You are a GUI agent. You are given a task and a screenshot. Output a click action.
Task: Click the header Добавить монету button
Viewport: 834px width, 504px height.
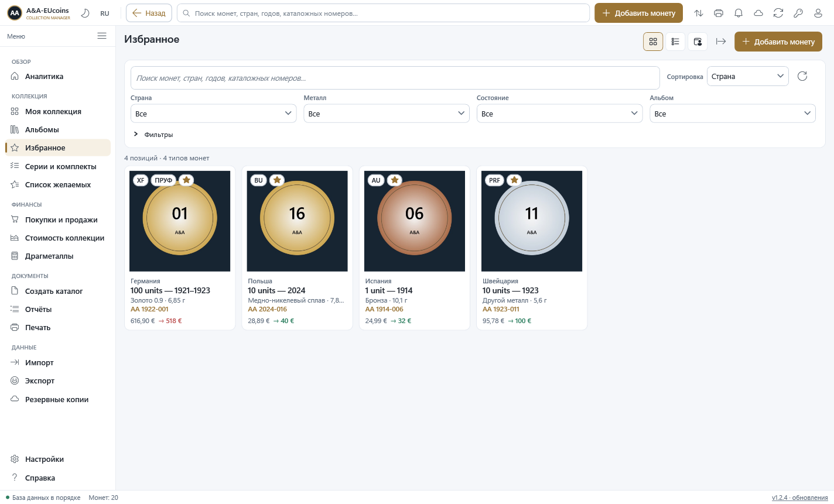pos(638,13)
